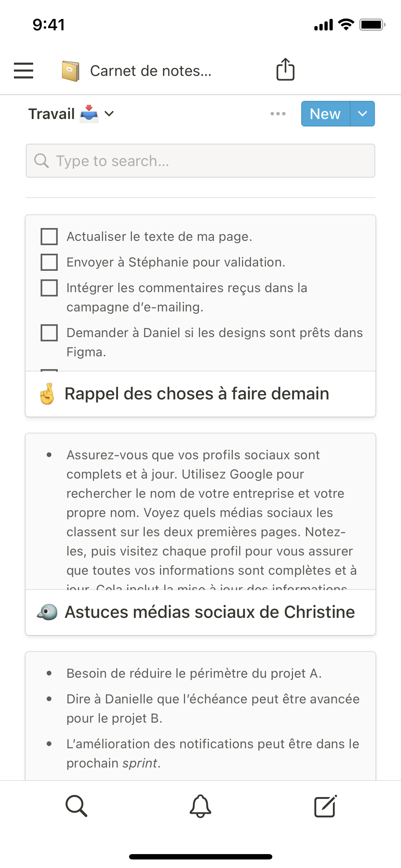Tap the notebook emoji page icon
This screenshot has height=868, width=401.
70,71
